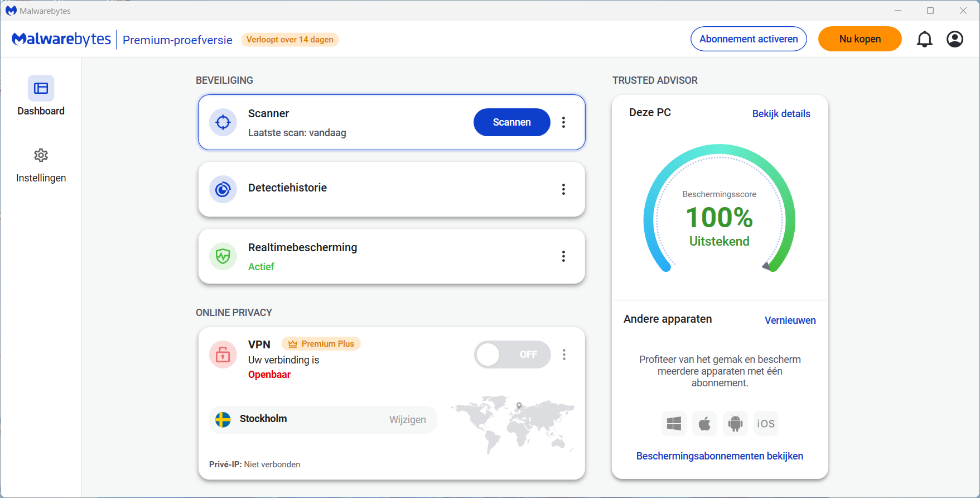This screenshot has width=980, height=498.
Task: Open VPN three-dot options menu
Action: [564, 355]
